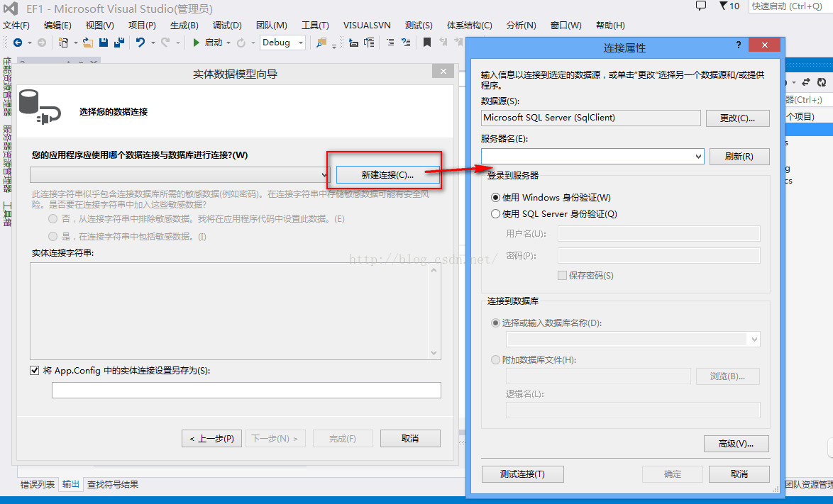Select the 是 include sensitive data radio
This screenshot has width=833, height=504.
click(53, 236)
